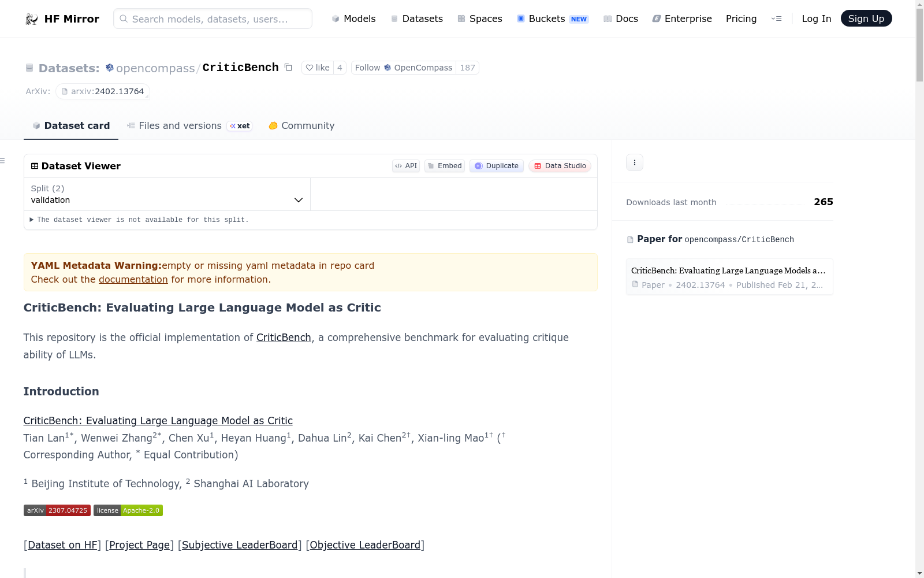
Task: Open the CriticBench paper title link
Action: 158,421
